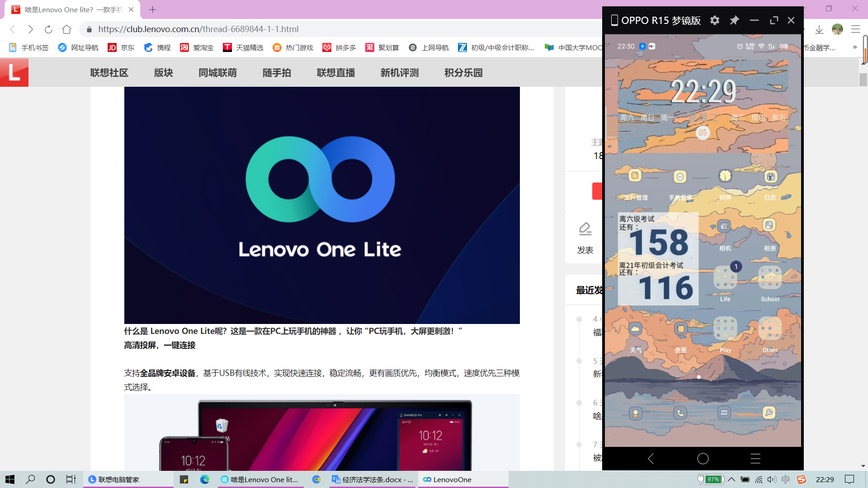The width and height of the screenshot is (868, 488).
Task: Open Play folder on phone screen
Action: click(x=725, y=328)
